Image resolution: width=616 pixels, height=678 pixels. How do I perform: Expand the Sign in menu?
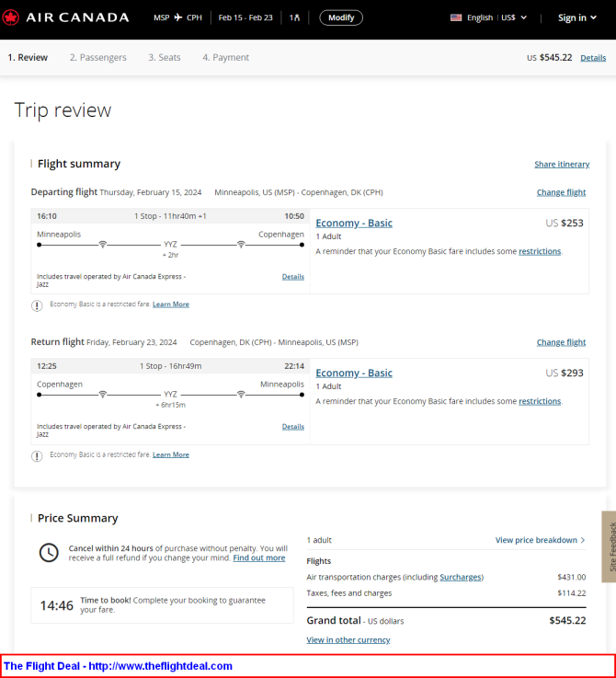coord(577,17)
